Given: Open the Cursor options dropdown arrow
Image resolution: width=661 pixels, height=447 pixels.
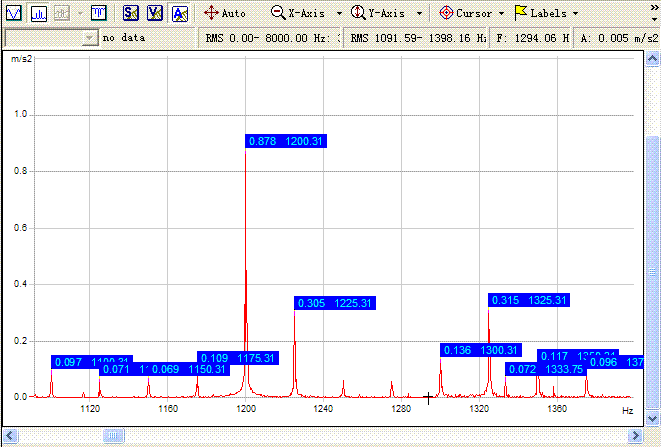Looking at the screenshot, I should pyautogui.click(x=501, y=13).
